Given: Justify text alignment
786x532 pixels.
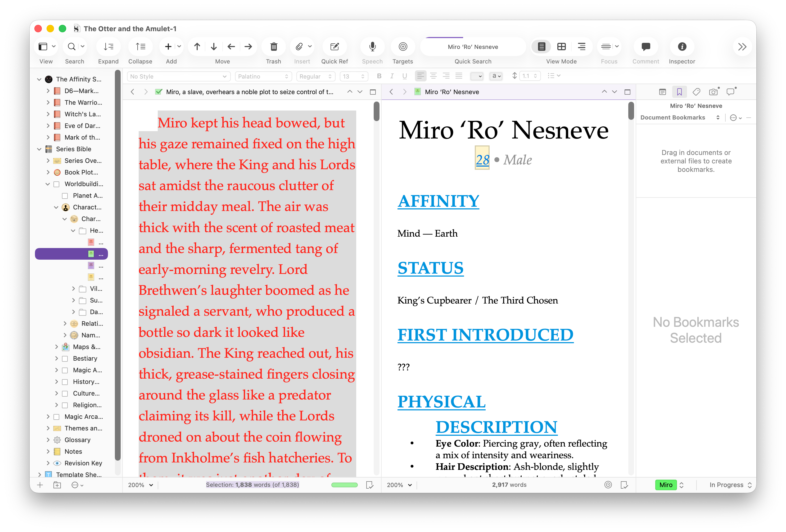Looking at the screenshot, I should click(x=459, y=76).
